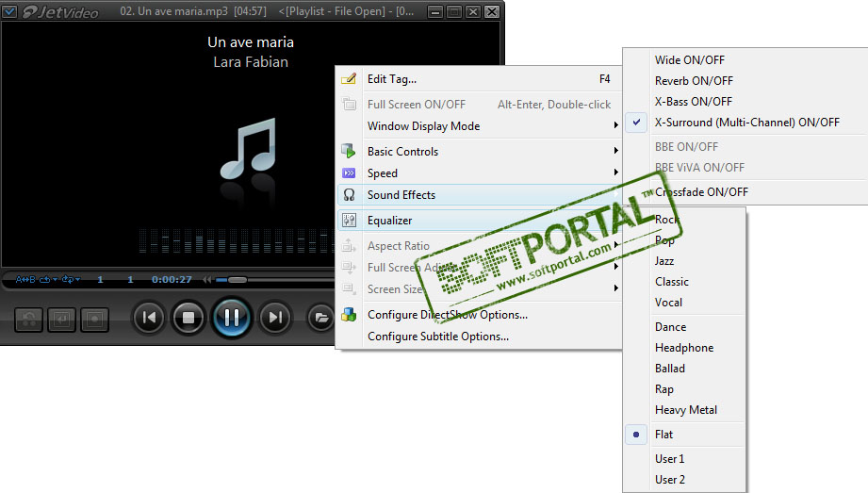Screen dimensions: 868x493
Task: Click the repeat mode icon
Action: tap(45, 280)
